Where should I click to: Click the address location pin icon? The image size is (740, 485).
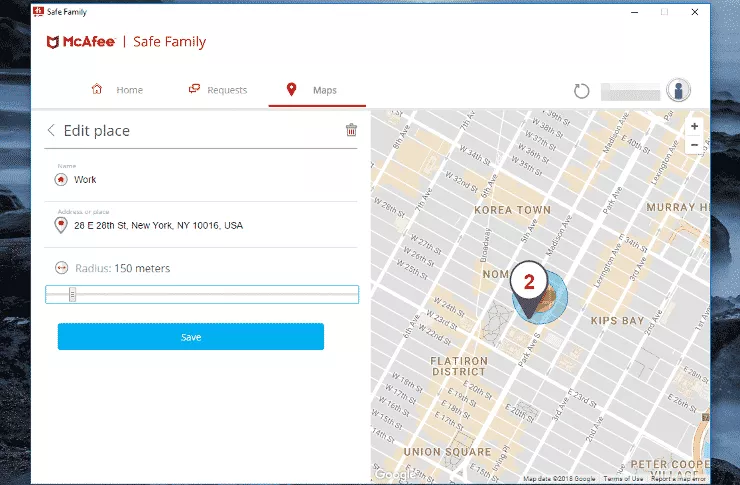point(61,226)
